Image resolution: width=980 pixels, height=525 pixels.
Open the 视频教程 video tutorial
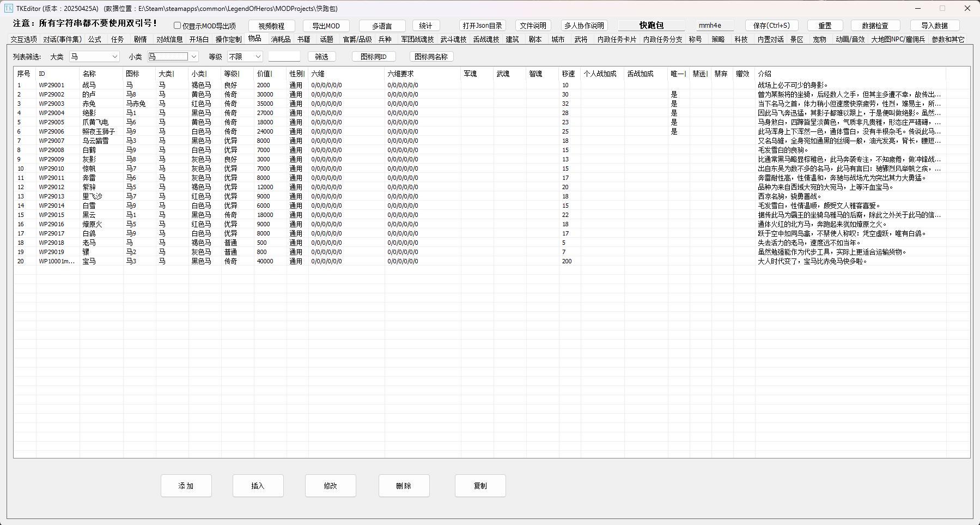(x=271, y=26)
